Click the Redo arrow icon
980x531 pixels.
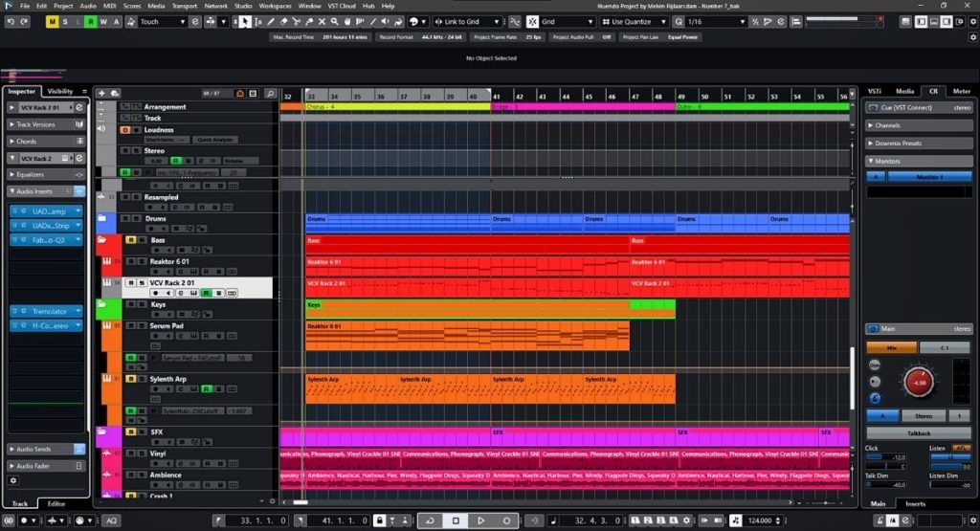click(x=24, y=22)
